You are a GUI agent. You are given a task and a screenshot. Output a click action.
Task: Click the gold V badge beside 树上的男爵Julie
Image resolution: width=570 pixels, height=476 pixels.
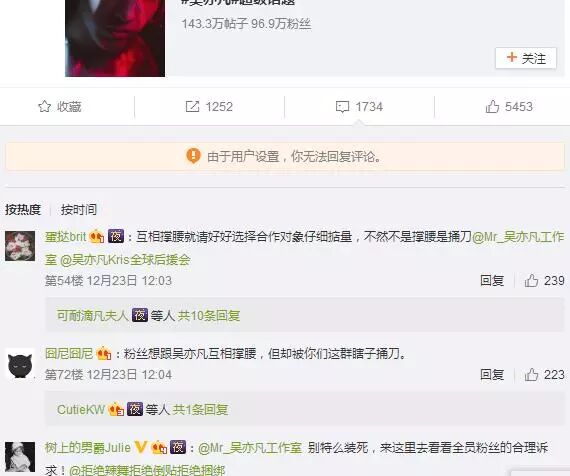(x=141, y=447)
